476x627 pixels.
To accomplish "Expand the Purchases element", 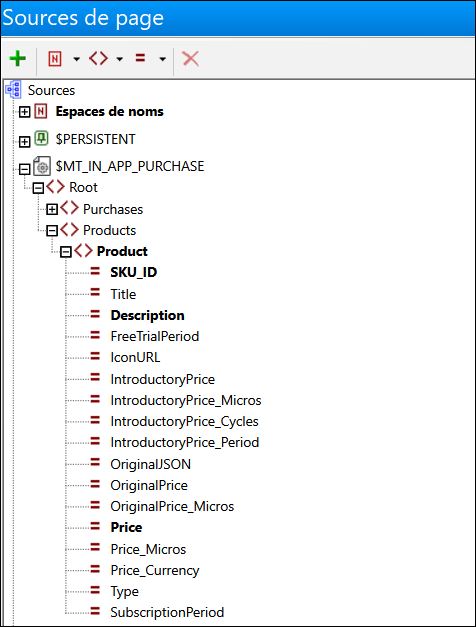I will coord(52,209).
